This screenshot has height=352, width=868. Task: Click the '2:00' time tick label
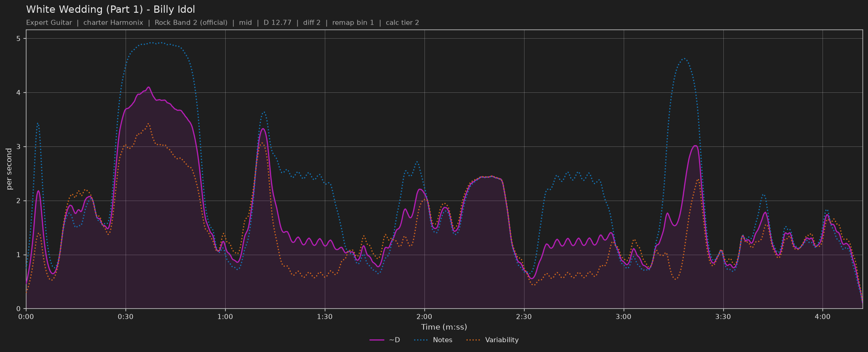point(424,317)
